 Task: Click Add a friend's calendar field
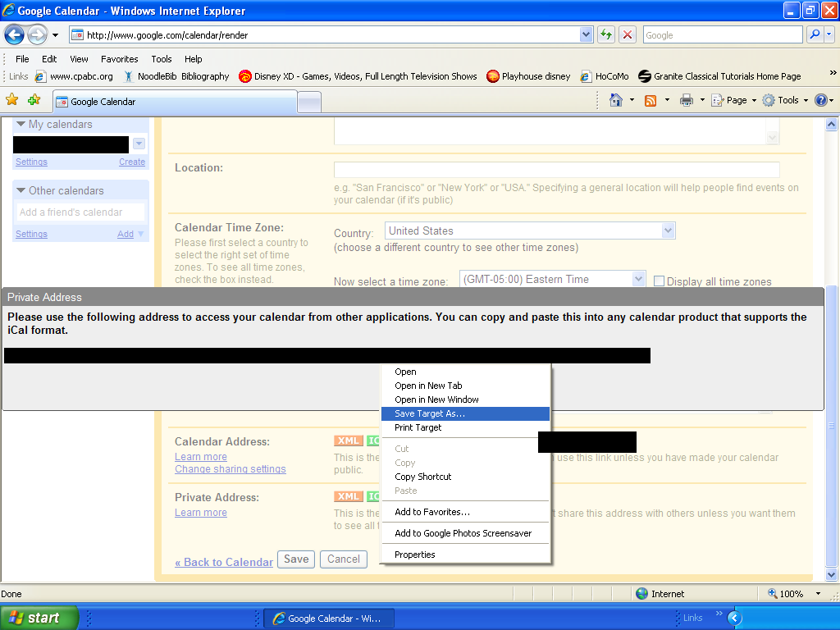(x=80, y=212)
